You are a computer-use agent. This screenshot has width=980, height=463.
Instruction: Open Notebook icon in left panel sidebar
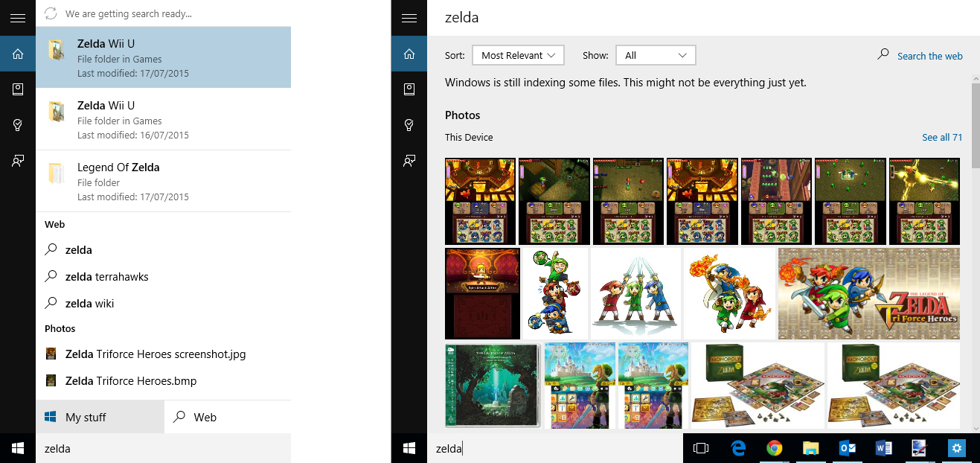(x=18, y=89)
